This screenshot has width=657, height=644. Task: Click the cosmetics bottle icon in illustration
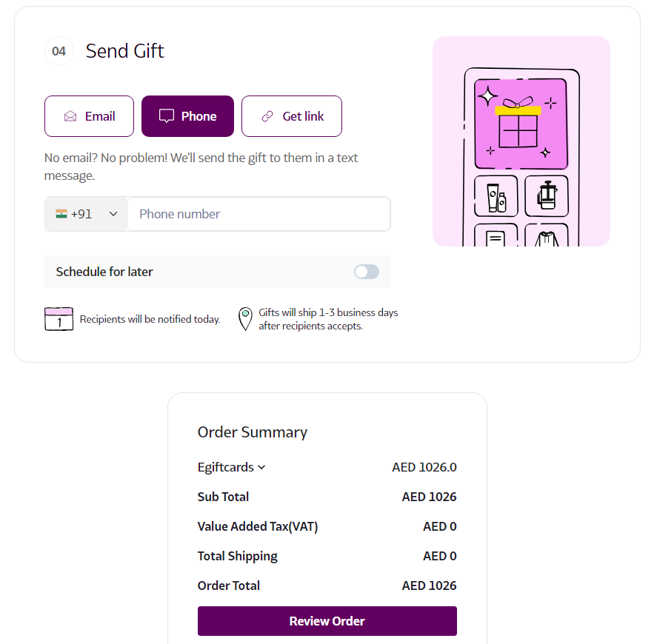pos(496,196)
